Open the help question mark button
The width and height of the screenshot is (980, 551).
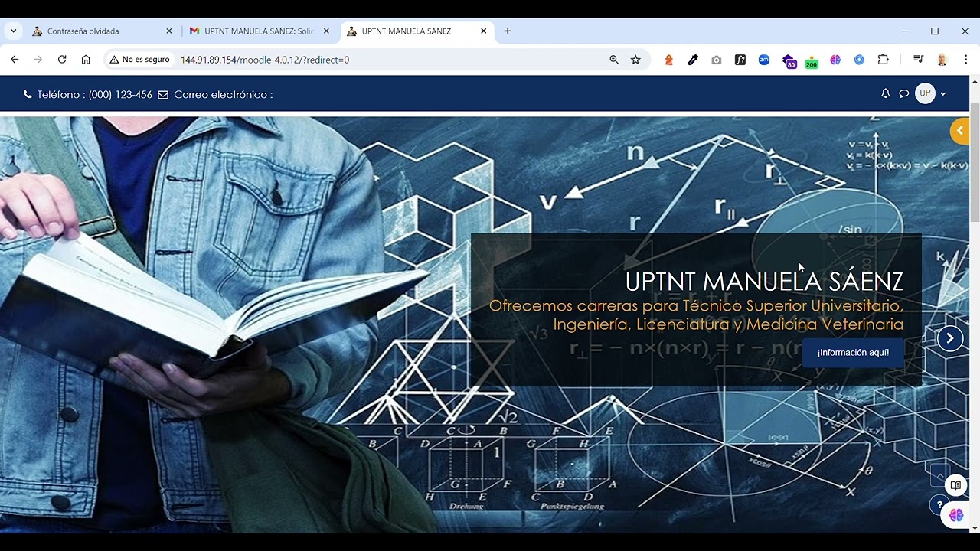click(939, 505)
